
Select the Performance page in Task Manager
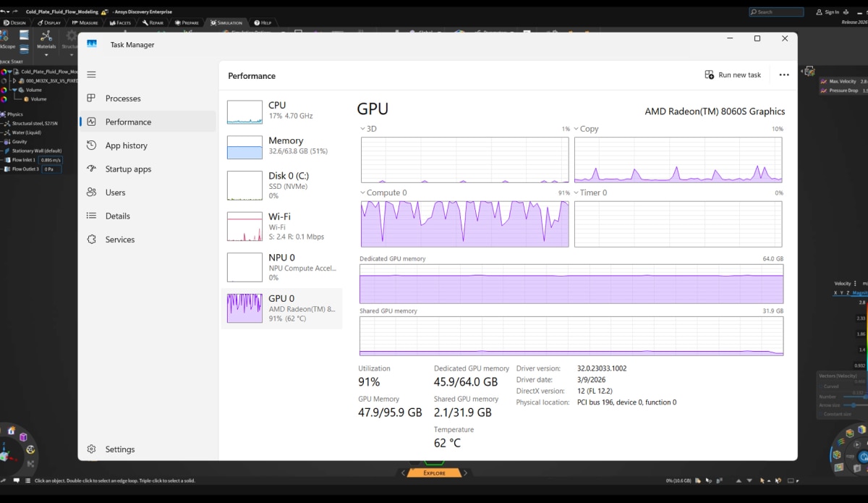[148, 122]
